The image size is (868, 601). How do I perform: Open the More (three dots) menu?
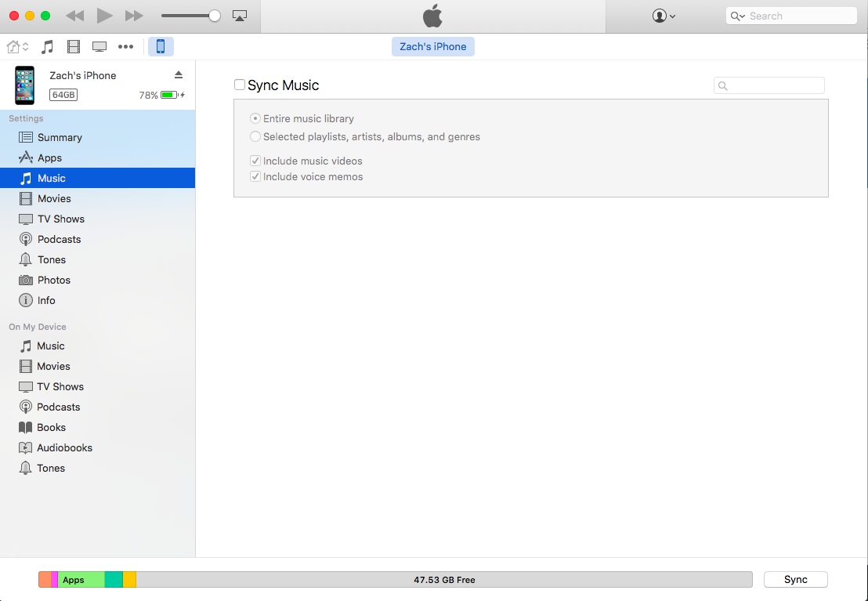(x=125, y=46)
